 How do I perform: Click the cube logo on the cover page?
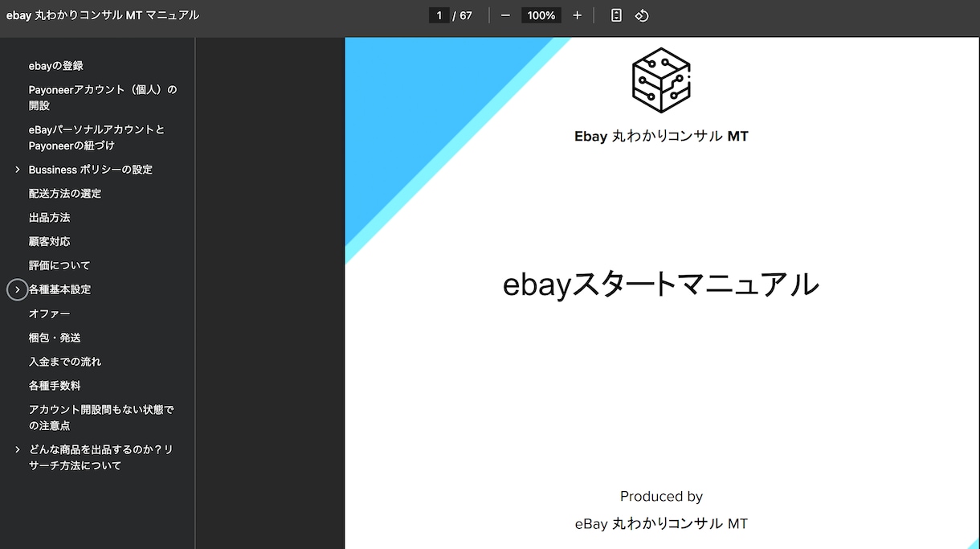coord(661,80)
